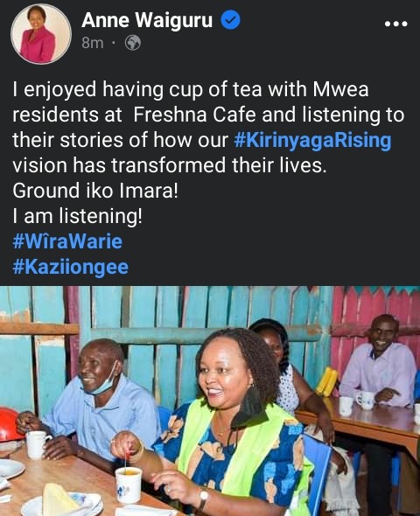Click the tea cup with teabag in the photo
The width and height of the screenshot is (420, 516).
[x=129, y=485]
